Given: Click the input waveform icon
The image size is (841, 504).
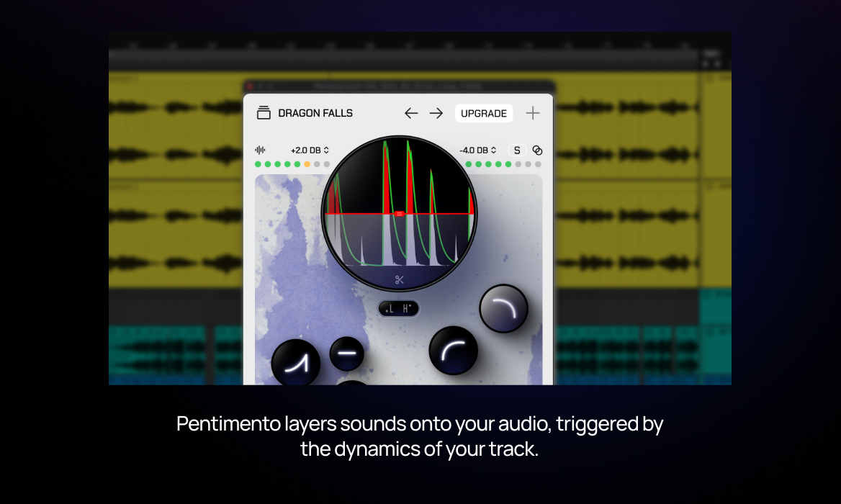Looking at the screenshot, I should (260, 150).
